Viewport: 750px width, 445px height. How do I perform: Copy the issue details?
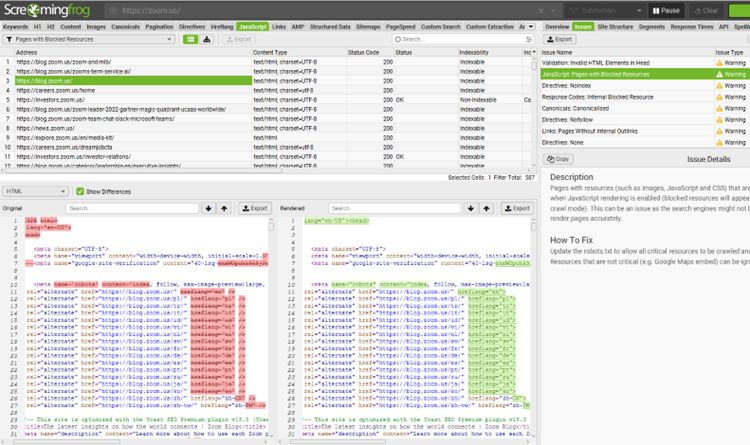point(560,159)
